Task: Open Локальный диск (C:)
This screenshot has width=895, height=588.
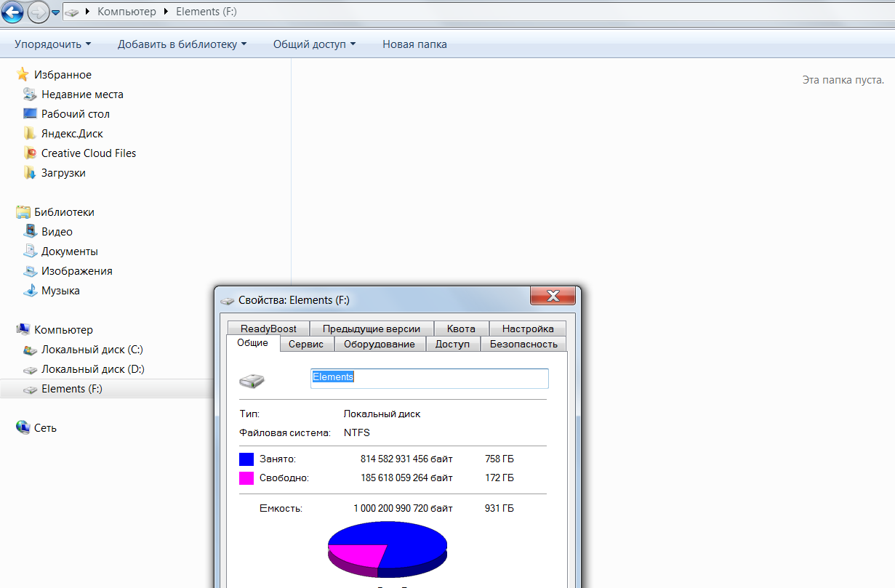Action: (92, 350)
